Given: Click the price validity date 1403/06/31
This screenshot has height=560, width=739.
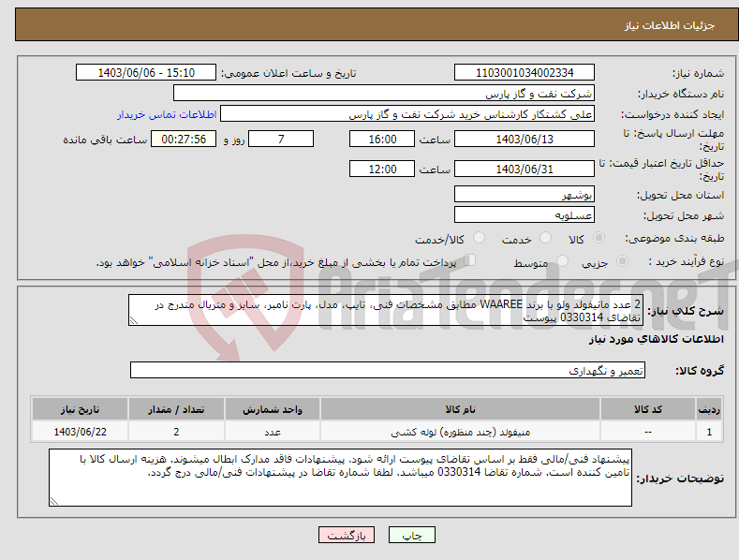Looking at the screenshot, I should tap(525, 169).
